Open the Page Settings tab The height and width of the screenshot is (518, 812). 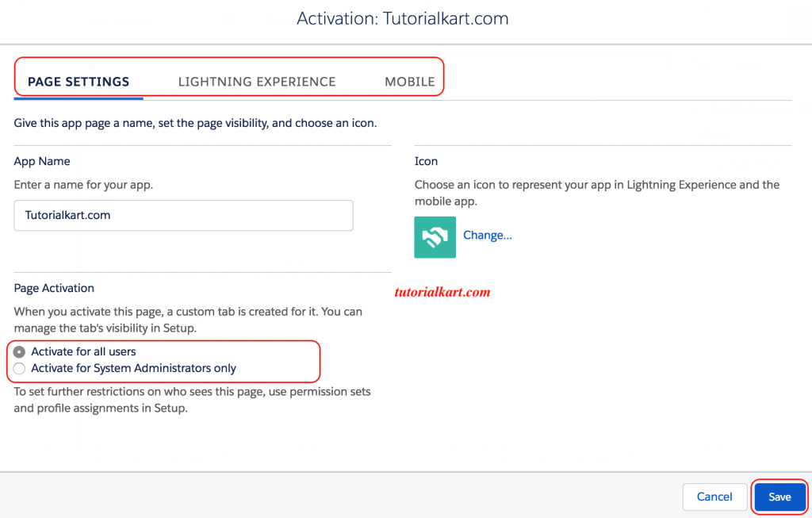(x=79, y=82)
